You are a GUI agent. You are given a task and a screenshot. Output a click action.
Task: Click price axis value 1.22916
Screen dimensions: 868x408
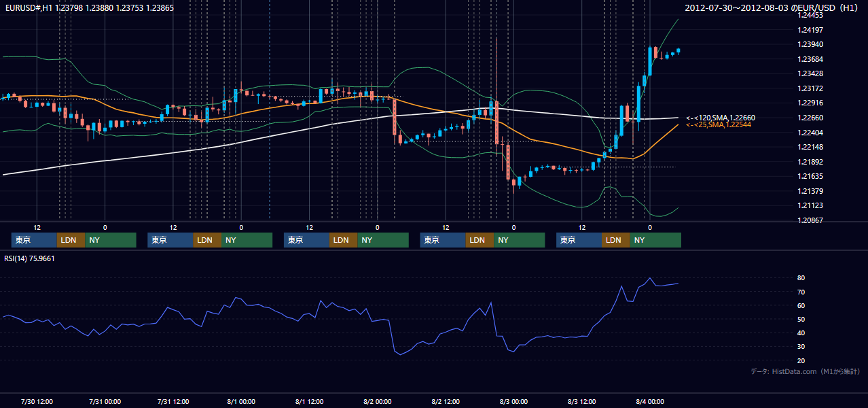810,103
